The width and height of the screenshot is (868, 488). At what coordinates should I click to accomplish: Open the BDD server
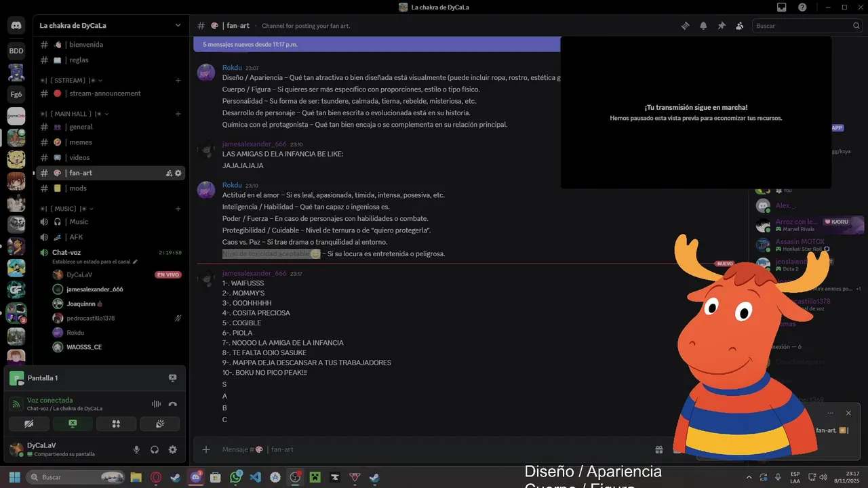click(16, 50)
